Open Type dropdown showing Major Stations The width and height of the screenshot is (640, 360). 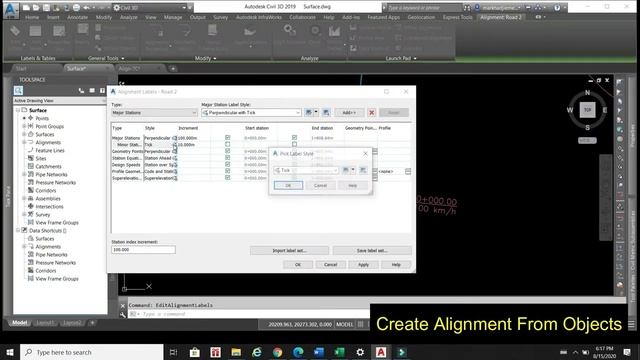coord(154,113)
